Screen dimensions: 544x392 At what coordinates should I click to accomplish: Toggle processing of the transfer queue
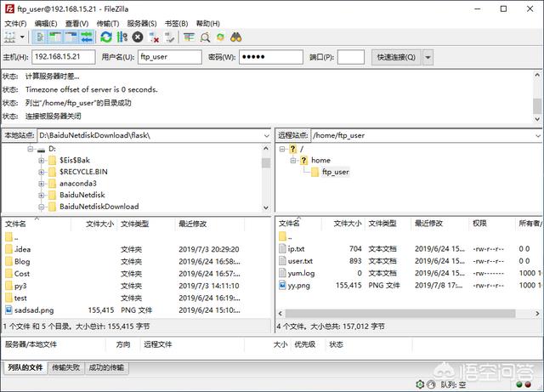click(x=122, y=37)
